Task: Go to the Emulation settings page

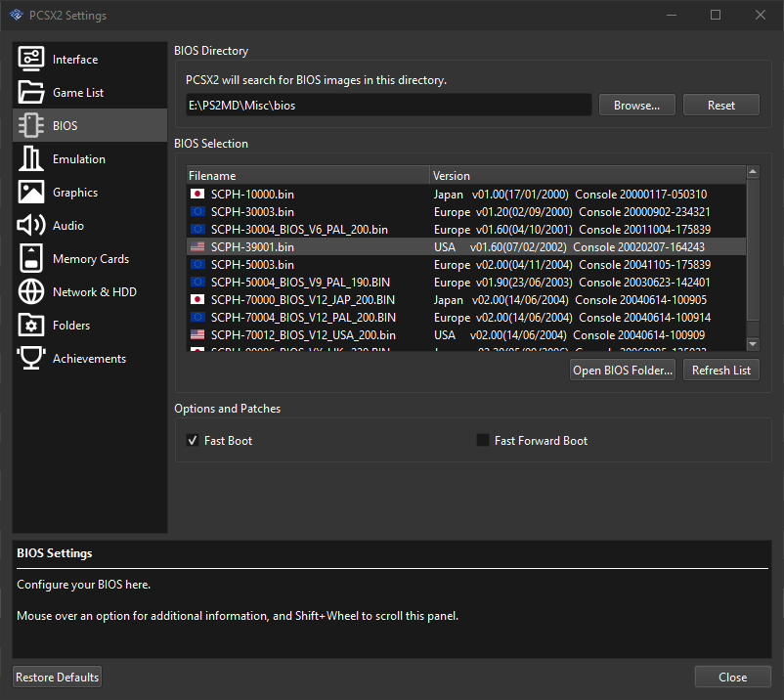Action: 90,158
